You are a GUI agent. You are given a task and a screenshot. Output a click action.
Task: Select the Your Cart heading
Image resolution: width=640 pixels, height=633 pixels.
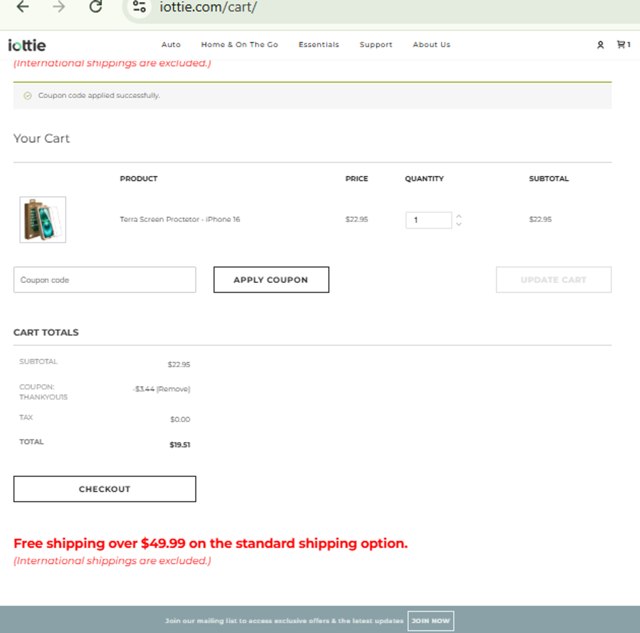pos(42,138)
